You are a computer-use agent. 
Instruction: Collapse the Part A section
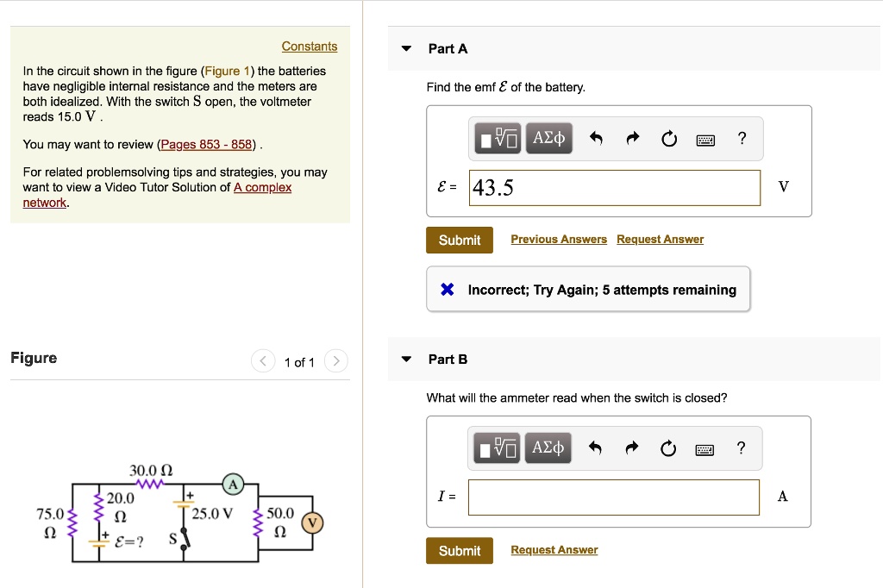(405, 48)
